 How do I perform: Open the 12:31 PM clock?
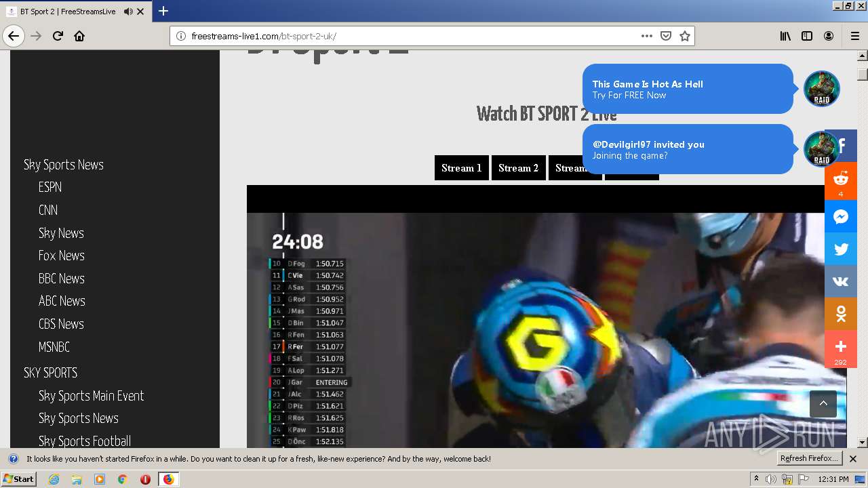point(833,479)
